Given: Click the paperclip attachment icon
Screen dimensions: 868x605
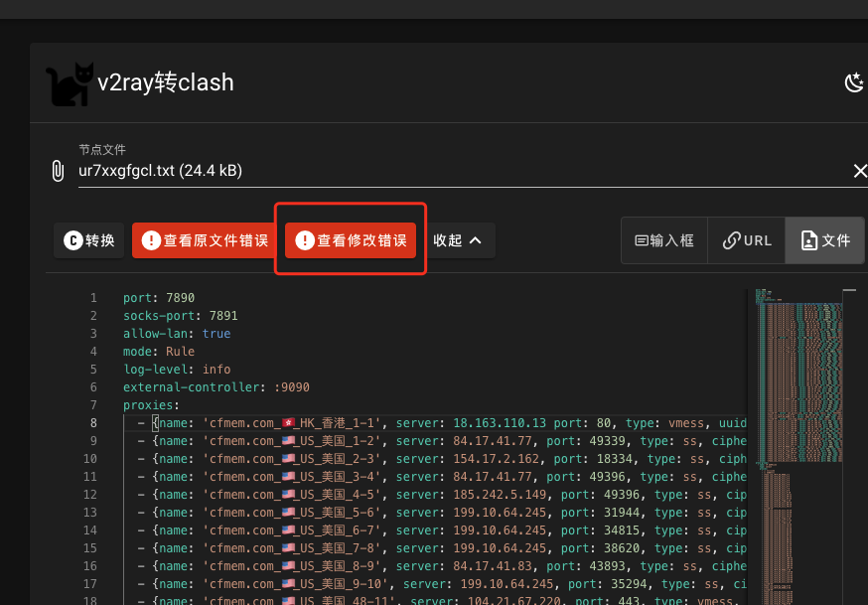Looking at the screenshot, I should click(x=58, y=170).
